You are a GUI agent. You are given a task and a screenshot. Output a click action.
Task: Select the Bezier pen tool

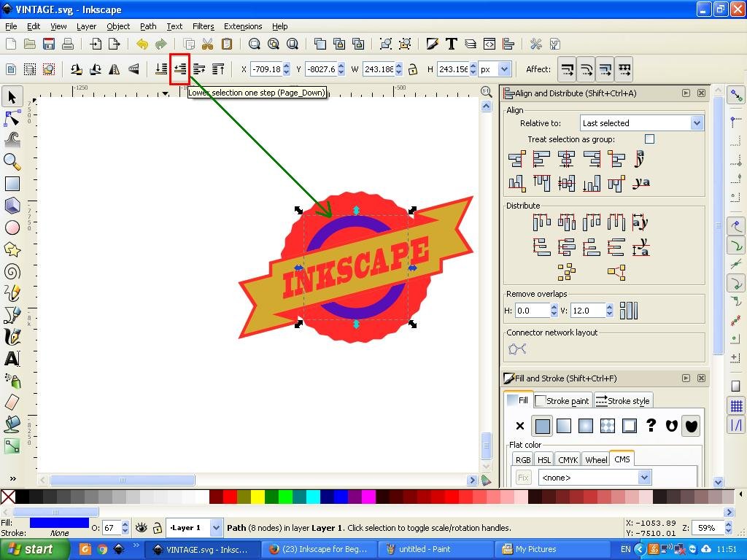[12, 315]
